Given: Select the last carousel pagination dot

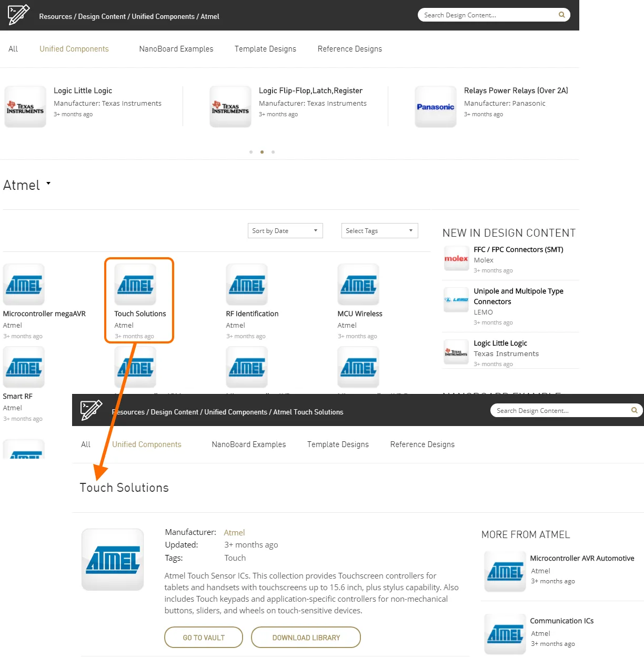Looking at the screenshot, I should (273, 152).
